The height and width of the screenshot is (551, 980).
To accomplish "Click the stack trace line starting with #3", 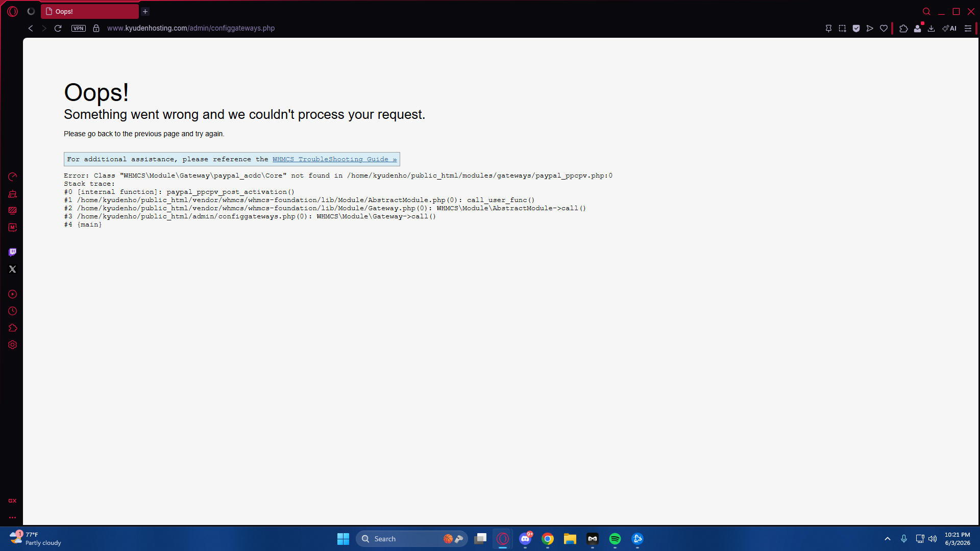I will [250, 216].
